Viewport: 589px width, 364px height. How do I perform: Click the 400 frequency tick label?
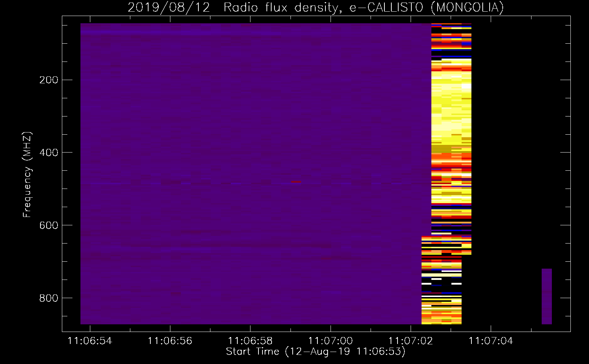point(49,153)
